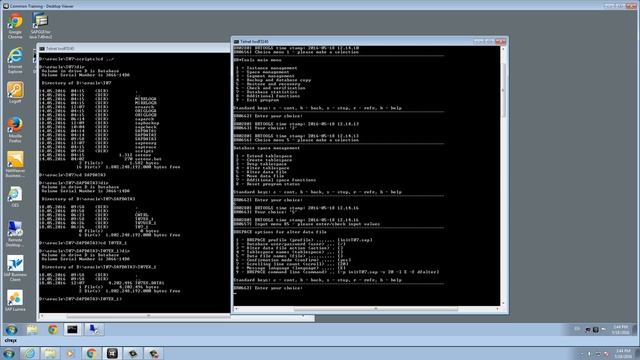Open Chrome in the host taskbar
The image size is (640, 360).
point(91,353)
